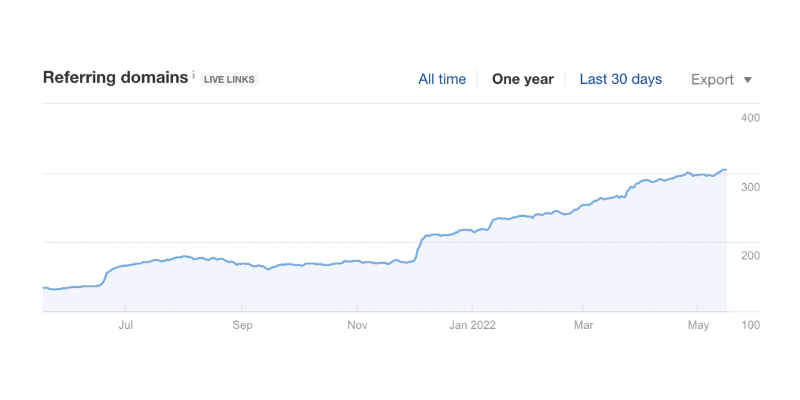Click the steep line jump in early December
800x400 pixels.
coord(419,249)
